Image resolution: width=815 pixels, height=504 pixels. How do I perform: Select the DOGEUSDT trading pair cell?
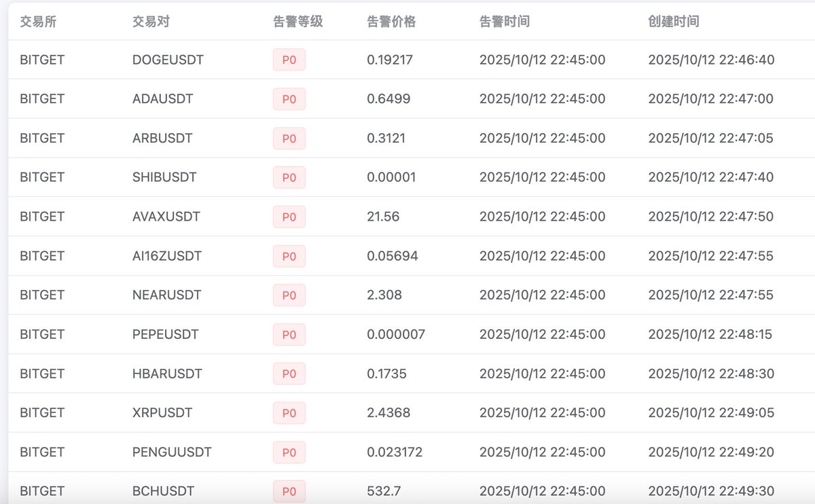168,60
